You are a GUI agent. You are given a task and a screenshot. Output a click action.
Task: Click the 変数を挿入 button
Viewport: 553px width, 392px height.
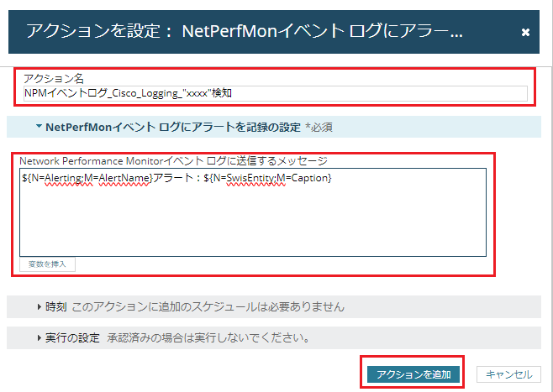47,264
